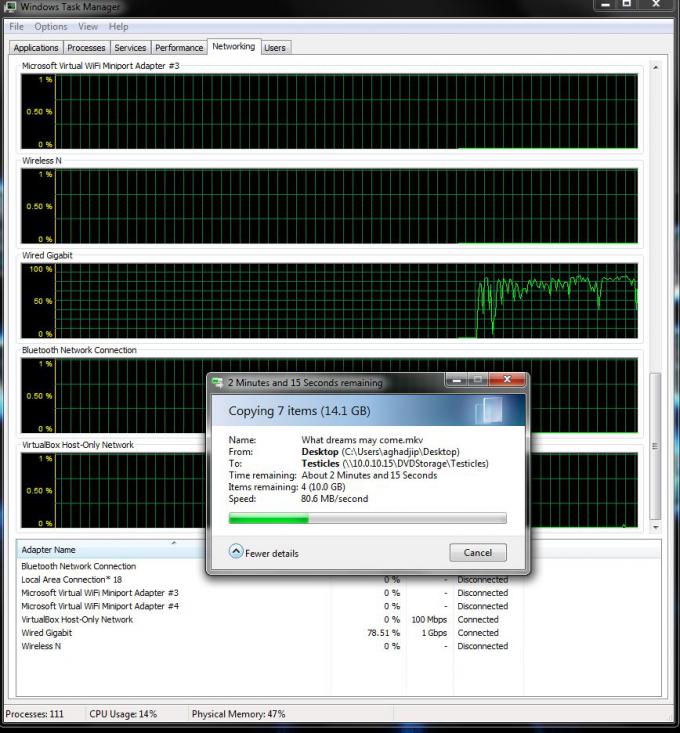This screenshot has width=680, height=733.
Task: Switch to the Applications tab
Action: 36,48
